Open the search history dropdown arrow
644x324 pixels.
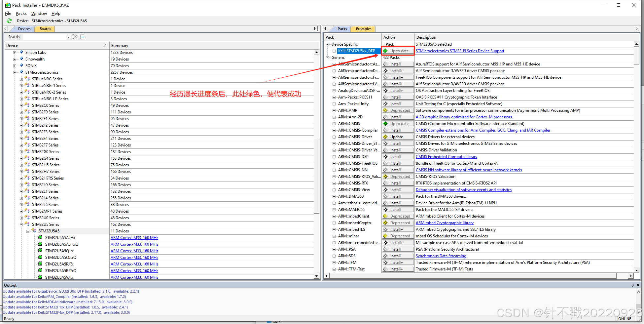click(68, 37)
